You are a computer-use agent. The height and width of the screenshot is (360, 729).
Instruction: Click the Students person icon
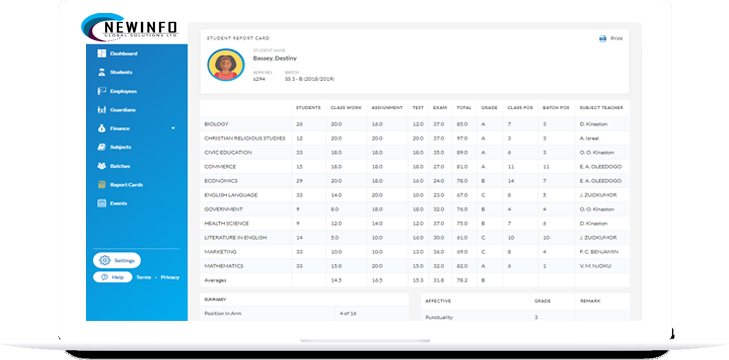[101, 72]
